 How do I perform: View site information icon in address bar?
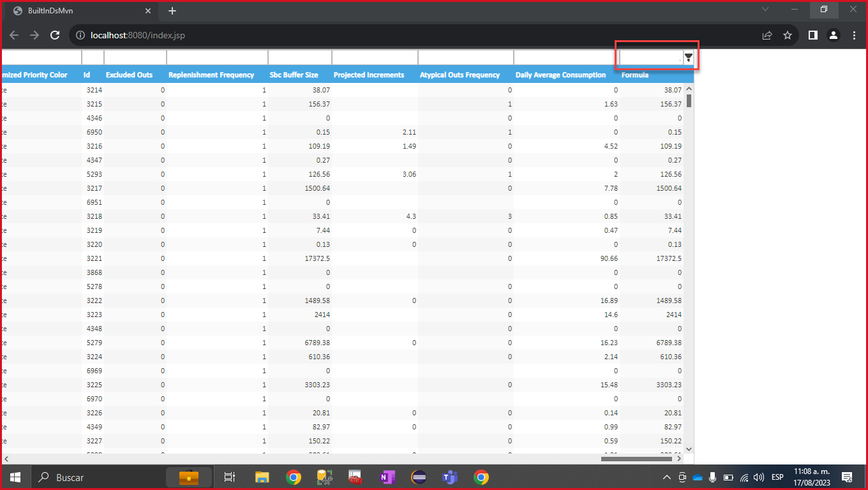(x=80, y=36)
